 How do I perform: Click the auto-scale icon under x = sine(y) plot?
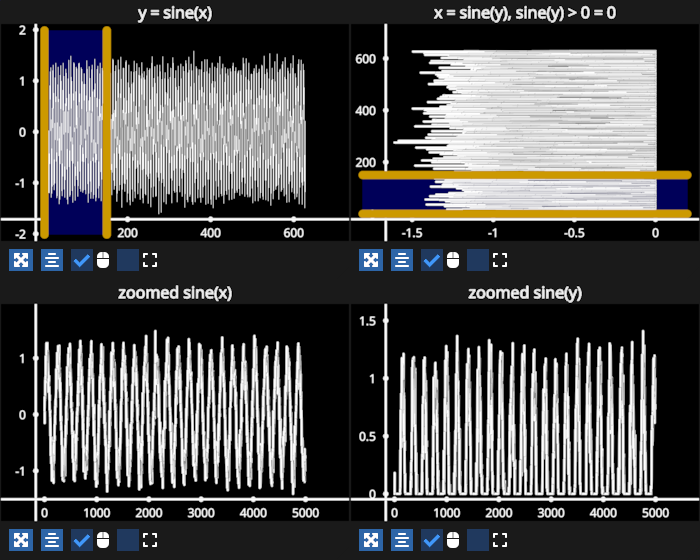[x=371, y=260]
